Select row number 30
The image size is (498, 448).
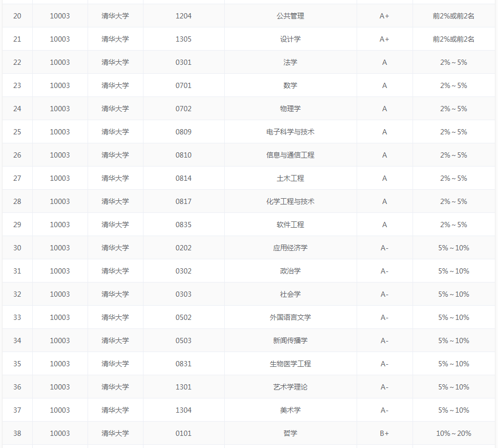click(17, 248)
